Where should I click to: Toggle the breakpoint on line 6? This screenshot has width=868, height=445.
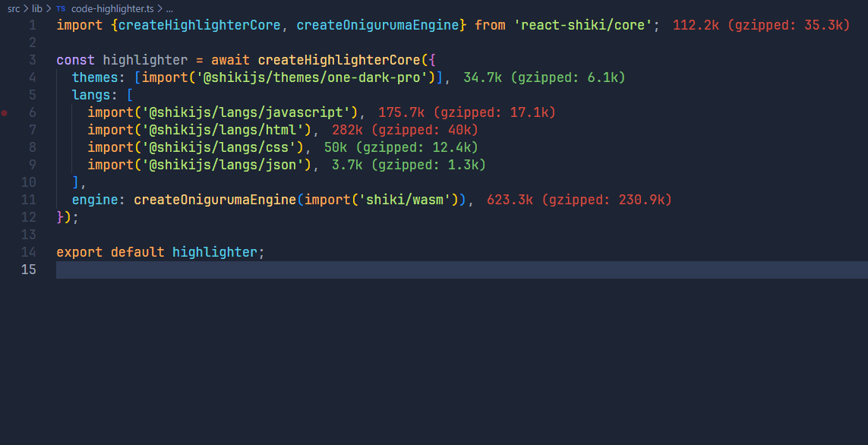tap(5, 112)
